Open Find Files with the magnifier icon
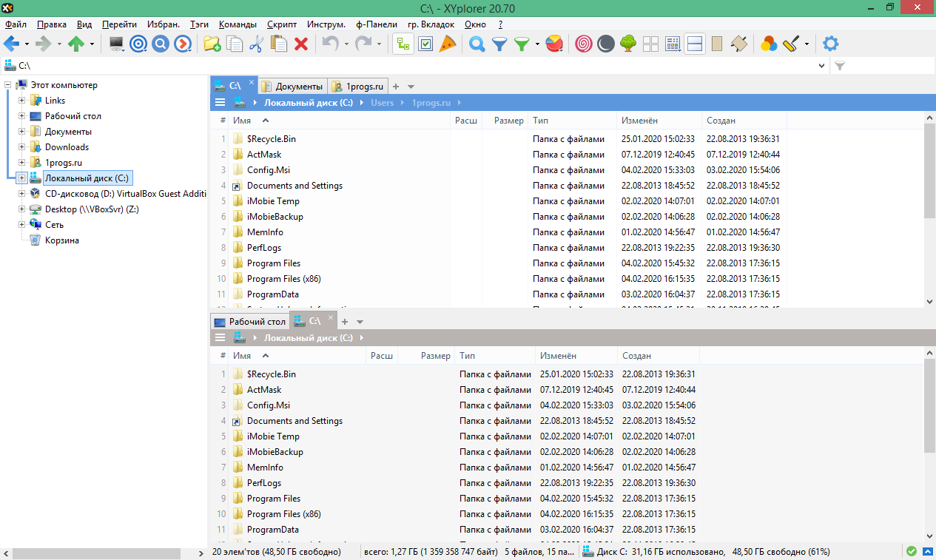 point(477,44)
